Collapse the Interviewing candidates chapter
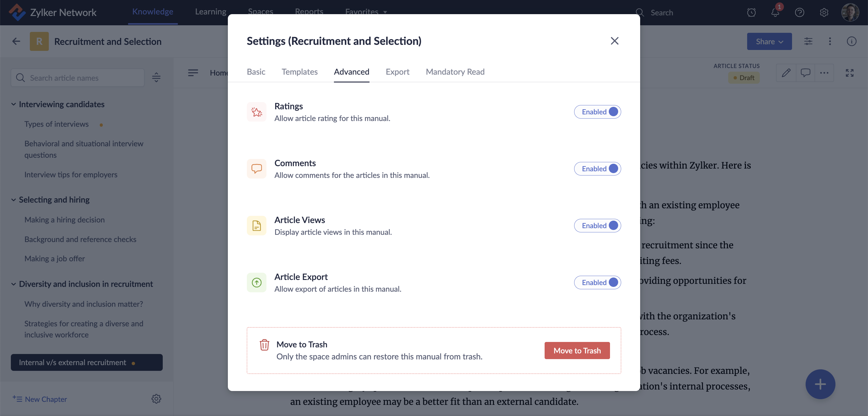868x416 pixels. (x=14, y=104)
